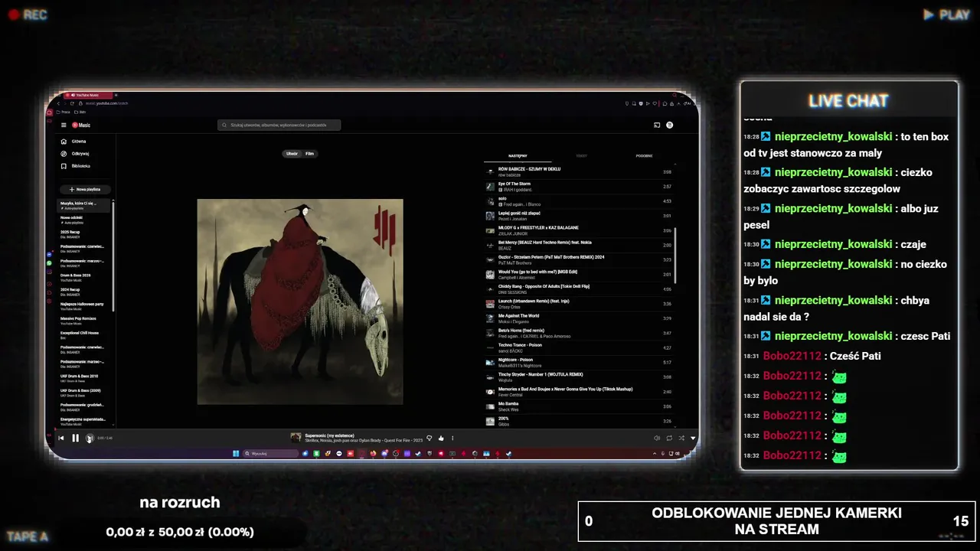This screenshot has height=551, width=980.
Task: Open the 2024 Recap playlist
Action: [x=85, y=292]
